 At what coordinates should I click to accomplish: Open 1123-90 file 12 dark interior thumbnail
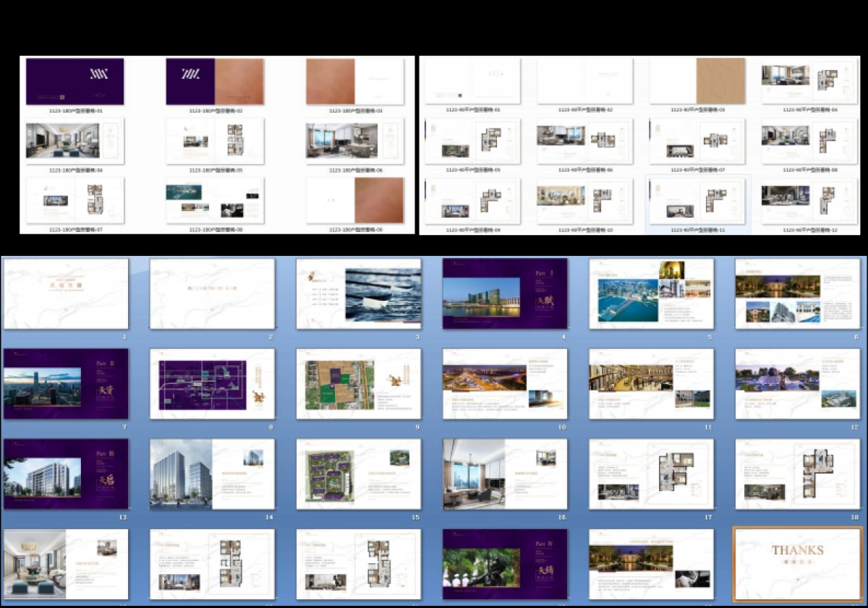809,201
